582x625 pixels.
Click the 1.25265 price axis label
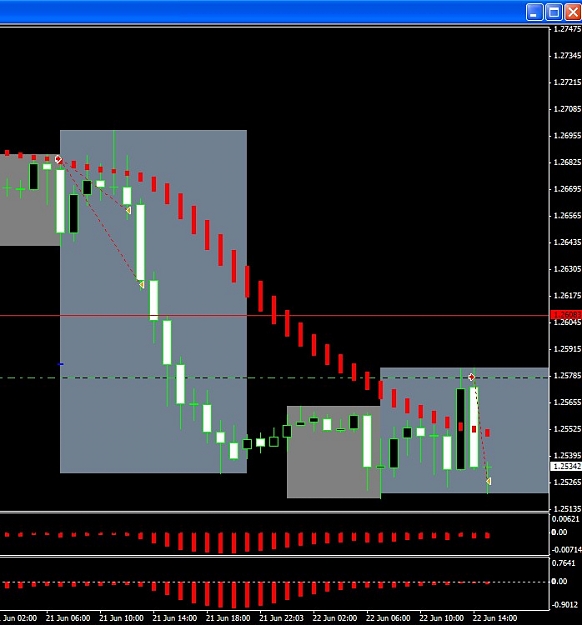pyautogui.click(x=567, y=482)
